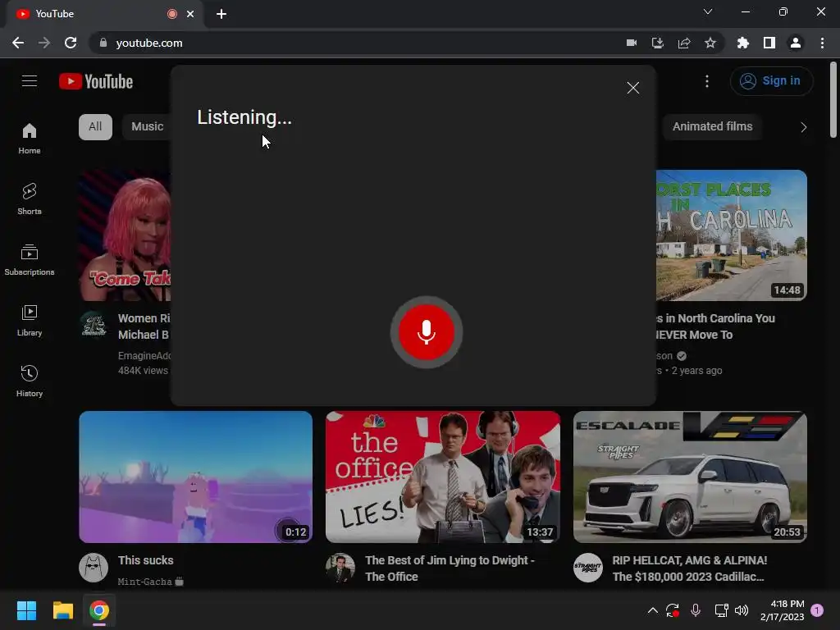Select the Animated films chip
The height and width of the screenshot is (630, 840).
coord(713,127)
